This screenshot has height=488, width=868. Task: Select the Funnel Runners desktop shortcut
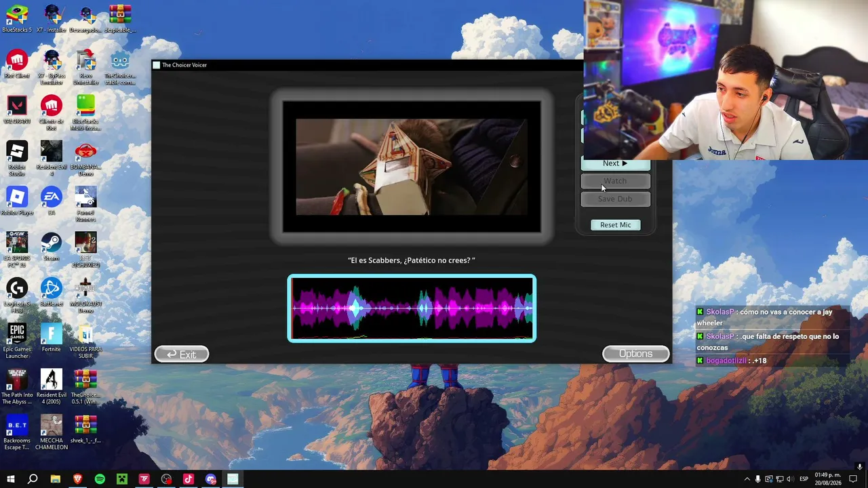tap(85, 204)
